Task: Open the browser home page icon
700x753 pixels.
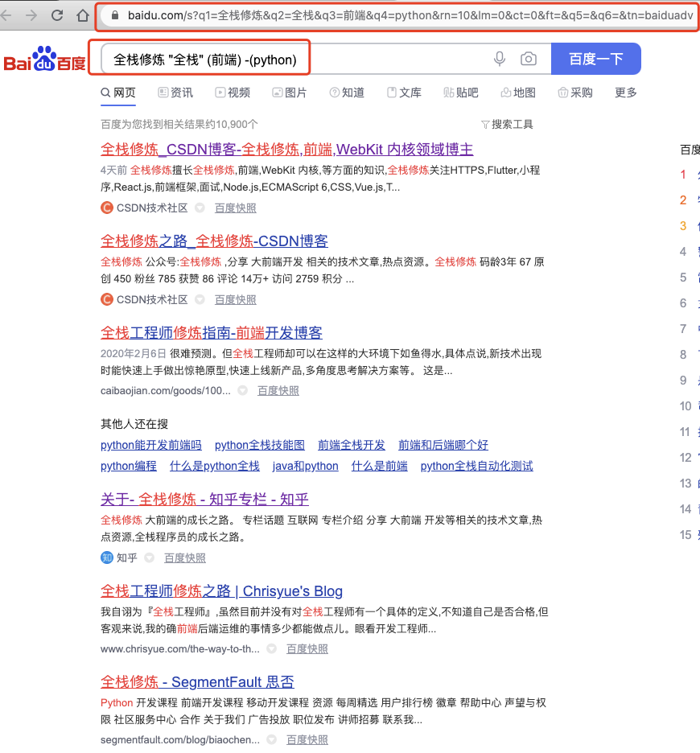Action: click(x=83, y=15)
